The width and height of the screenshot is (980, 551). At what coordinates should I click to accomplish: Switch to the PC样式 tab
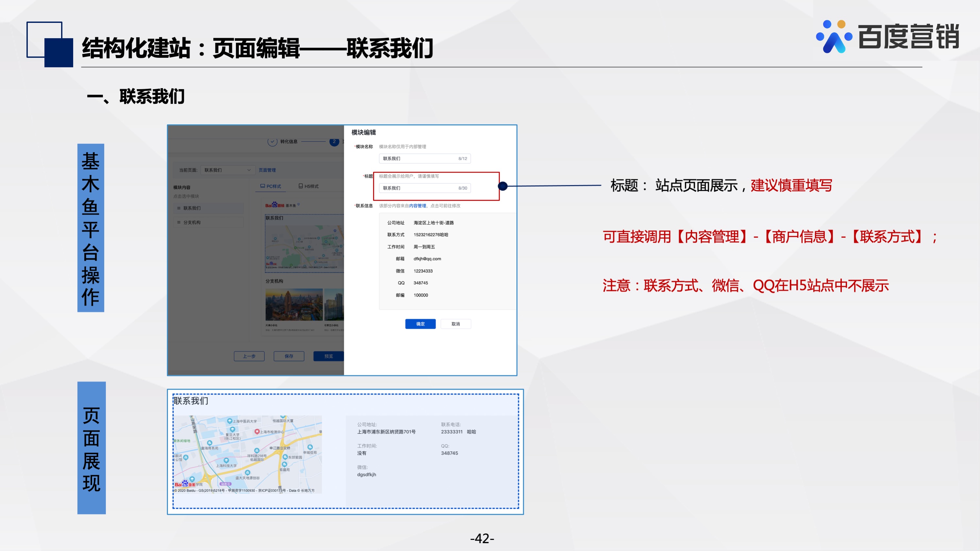point(271,186)
